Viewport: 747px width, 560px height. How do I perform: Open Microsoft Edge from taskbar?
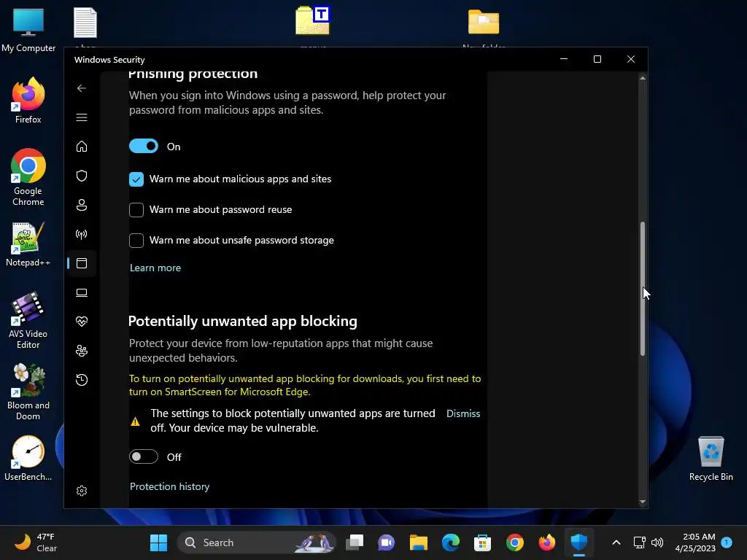click(x=450, y=542)
